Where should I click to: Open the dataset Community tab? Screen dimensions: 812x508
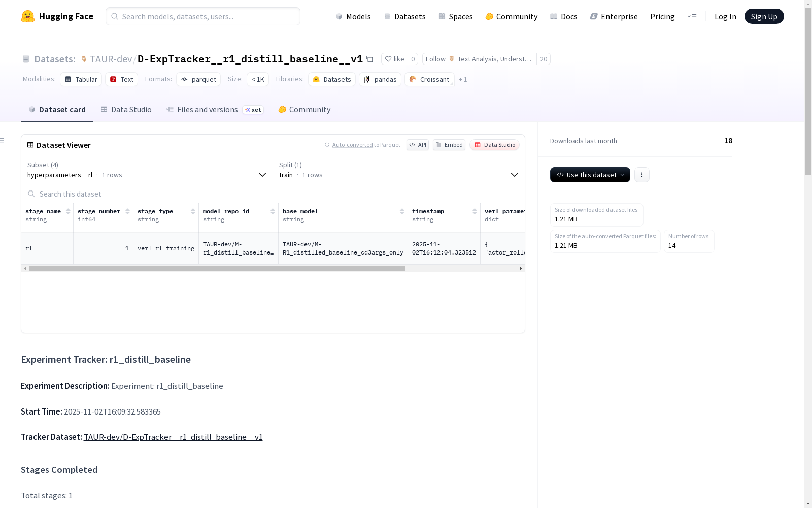tap(304, 110)
